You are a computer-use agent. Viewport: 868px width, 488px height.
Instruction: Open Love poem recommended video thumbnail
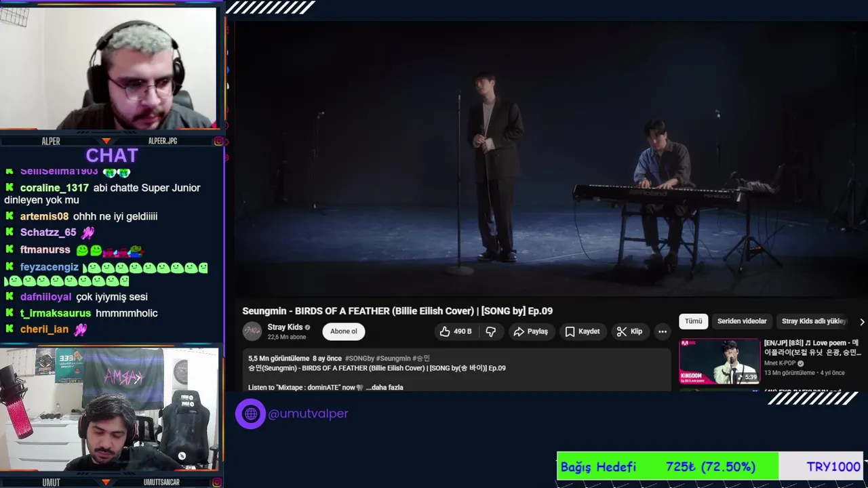(719, 361)
